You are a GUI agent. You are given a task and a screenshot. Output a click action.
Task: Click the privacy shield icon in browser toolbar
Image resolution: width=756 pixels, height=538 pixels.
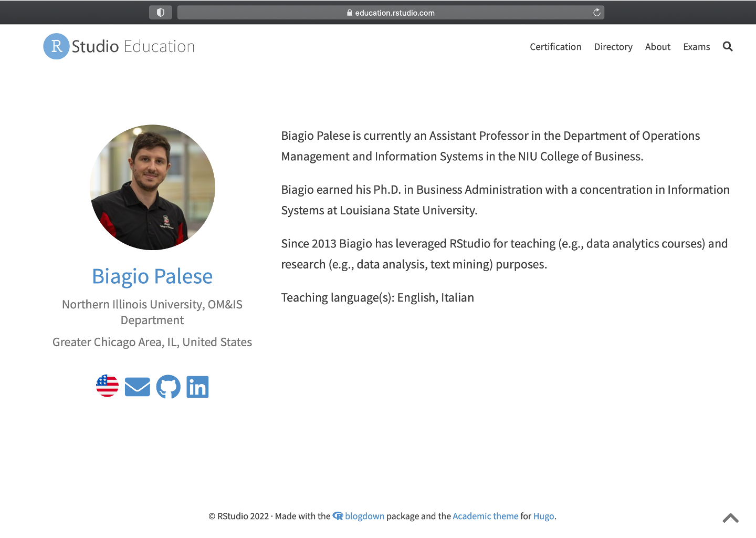[x=161, y=13]
